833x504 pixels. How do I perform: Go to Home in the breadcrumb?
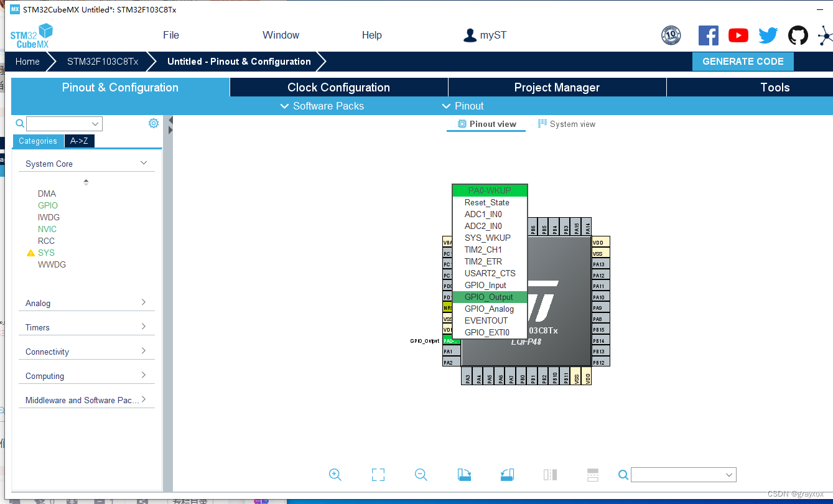(x=27, y=62)
